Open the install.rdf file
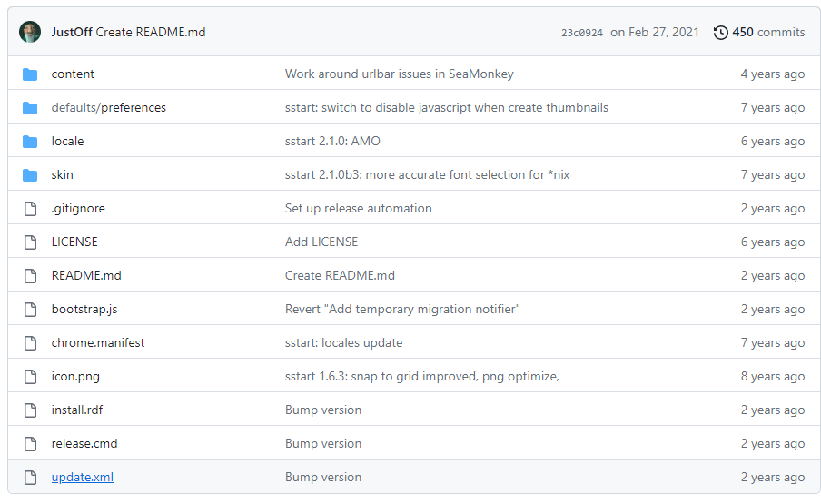821x504 pixels. click(77, 410)
